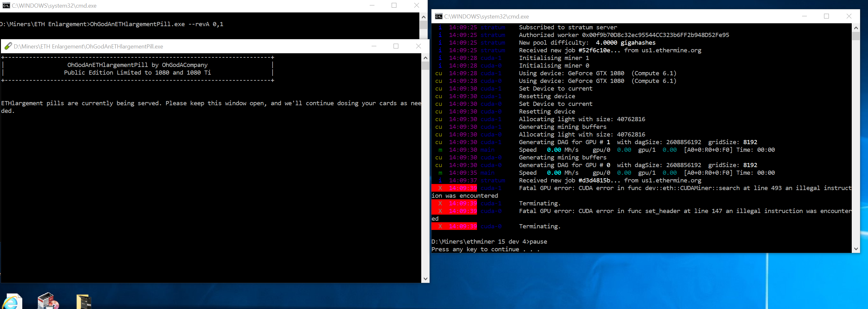The width and height of the screenshot is (868, 309).
Task: Click cmd icon of the back-left cmd.exe window
Action: click(6, 5)
